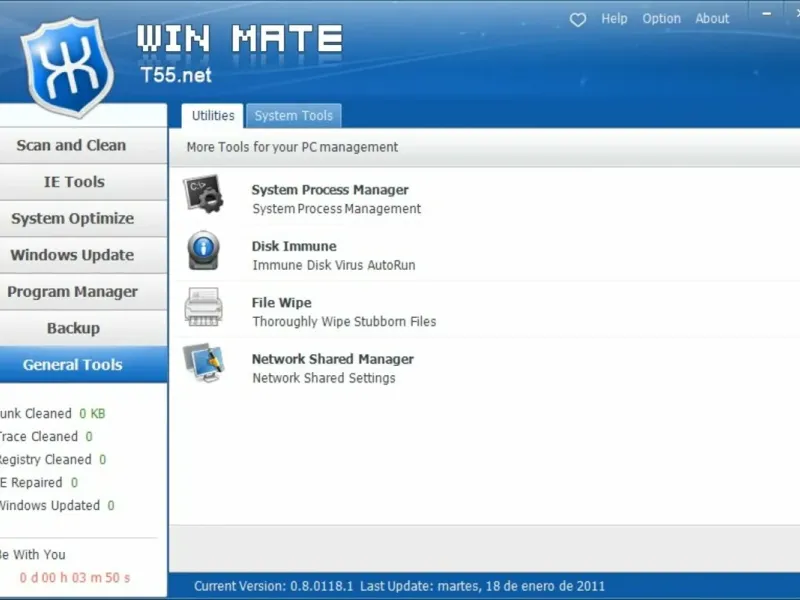Select IE Tools in sidebar
800x600 pixels.
click(x=83, y=182)
